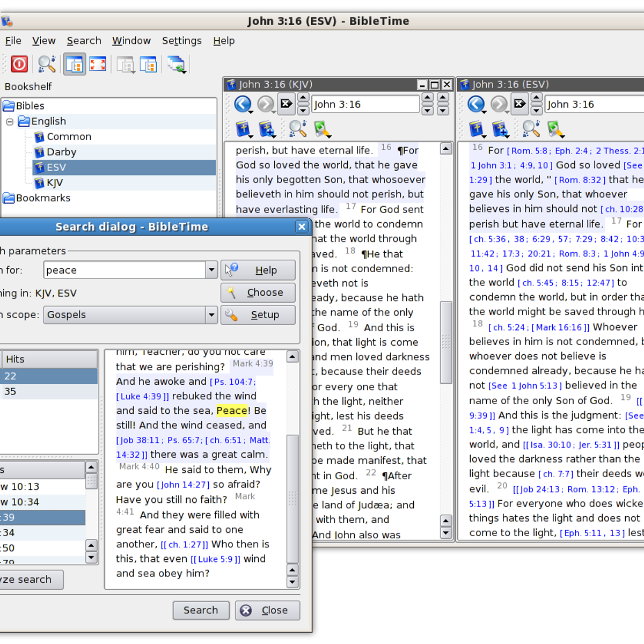
Task: Click the Search button in the dialog
Action: [x=201, y=610]
